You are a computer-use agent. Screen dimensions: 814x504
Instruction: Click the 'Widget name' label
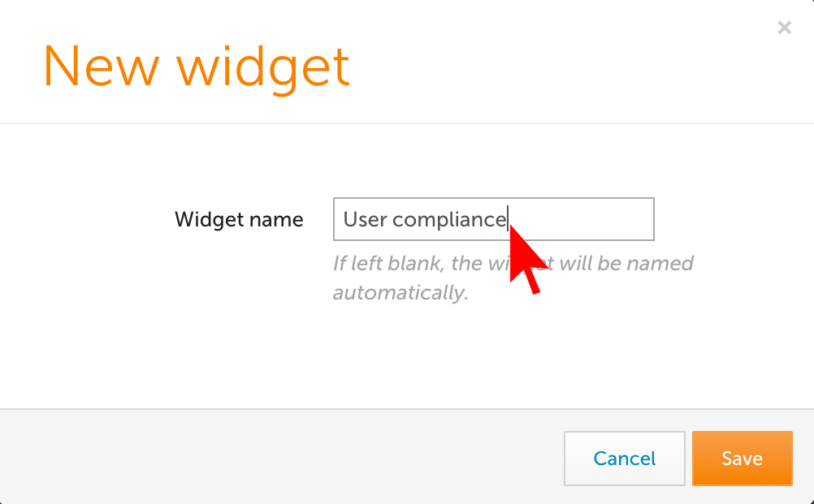click(239, 219)
